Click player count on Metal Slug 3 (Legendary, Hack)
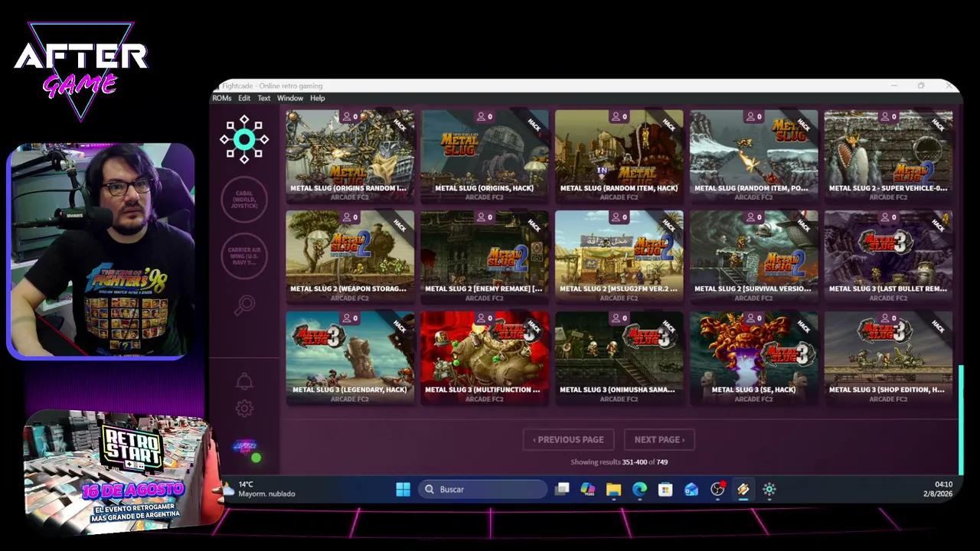Image resolution: width=980 pixels, height=551 pixels. [x=350, y=318]
